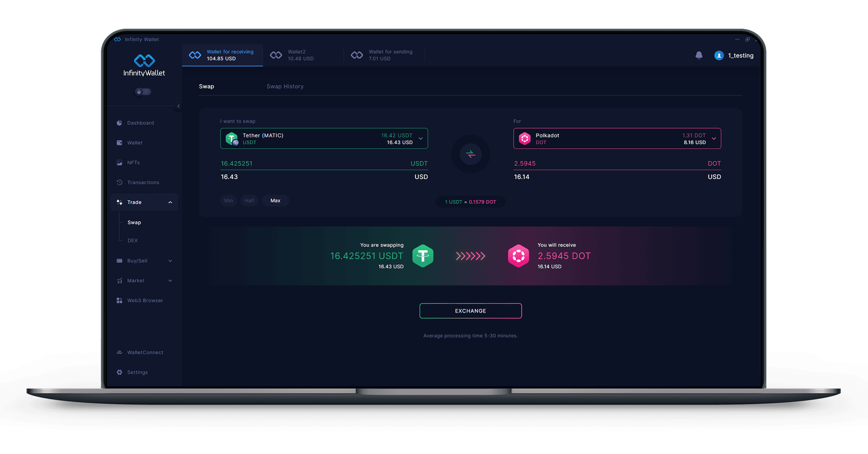Click the infinity icon of Wallet for sending
Viewport: 868px width, 454px height.
pyautogui.click(x=357, y=55)
